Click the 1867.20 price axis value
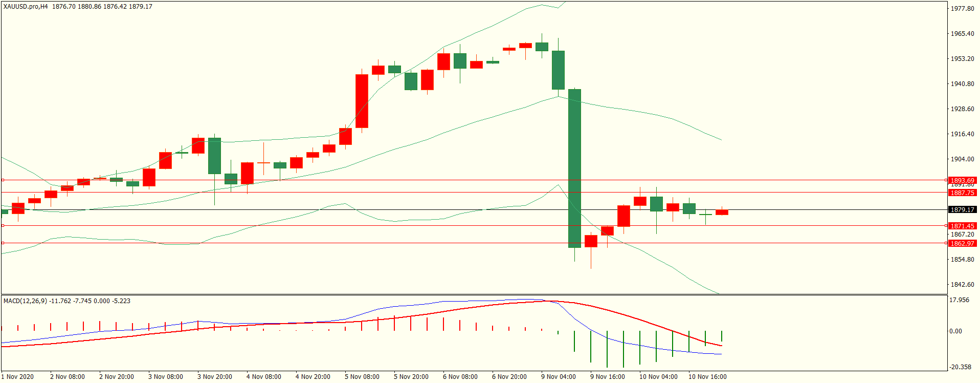This screenshot has height=383, width=980. coord(963,235)
